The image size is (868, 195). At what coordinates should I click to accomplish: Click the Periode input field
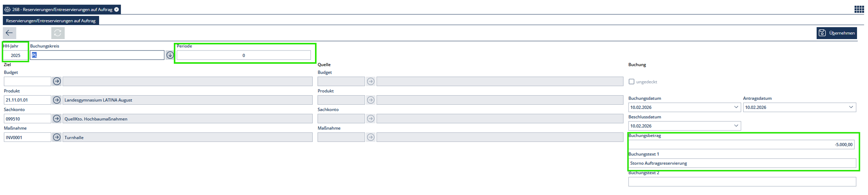tap(243, 55)
